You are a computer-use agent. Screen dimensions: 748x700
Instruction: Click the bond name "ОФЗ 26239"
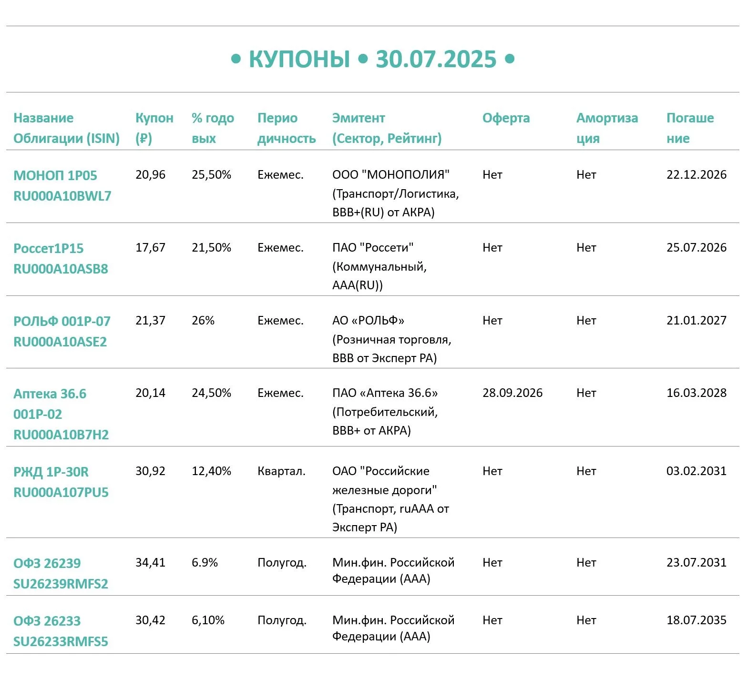(x=47, y=563)
